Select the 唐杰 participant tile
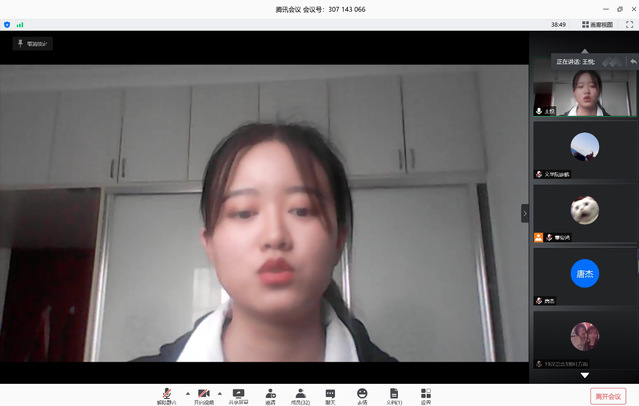This screenshot has width=639, height=406. point(585,273)
